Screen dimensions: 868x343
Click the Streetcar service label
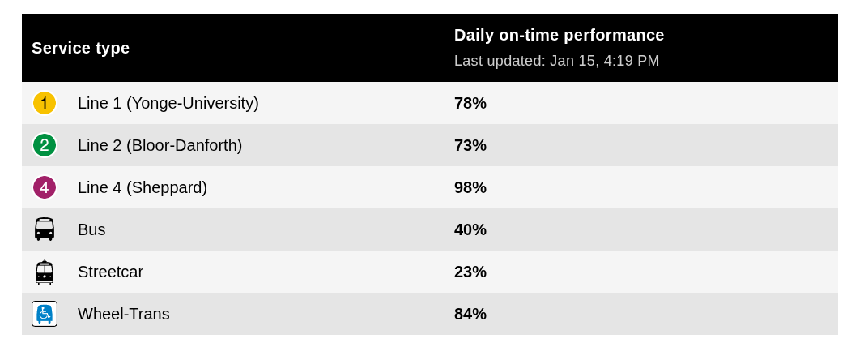coord(110,272)
